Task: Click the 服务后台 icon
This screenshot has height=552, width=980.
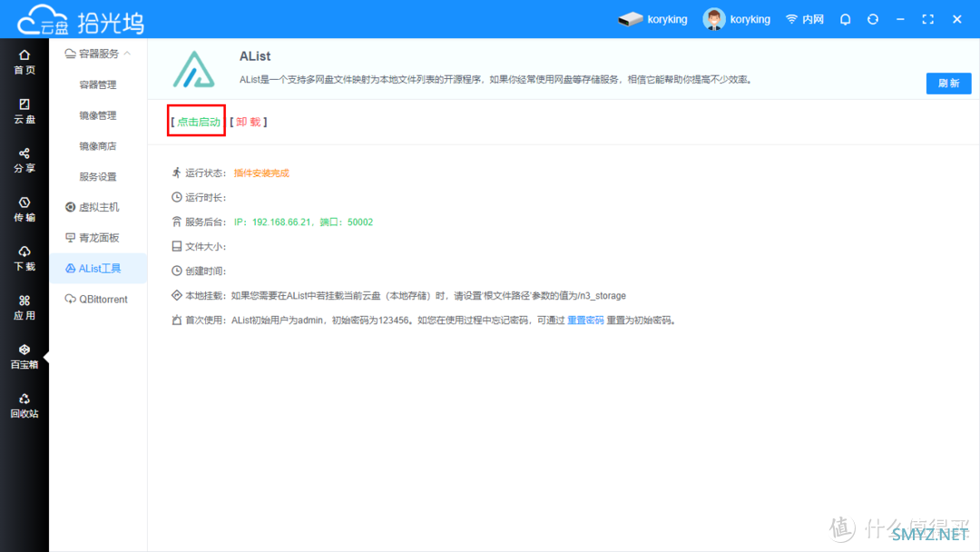Action: (x=177, y=222)
